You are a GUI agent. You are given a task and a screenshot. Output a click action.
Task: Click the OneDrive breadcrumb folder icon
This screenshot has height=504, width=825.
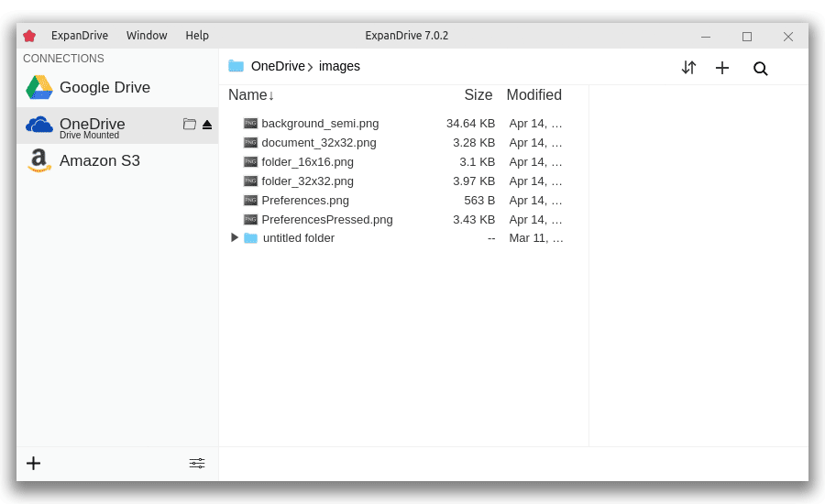236,66
